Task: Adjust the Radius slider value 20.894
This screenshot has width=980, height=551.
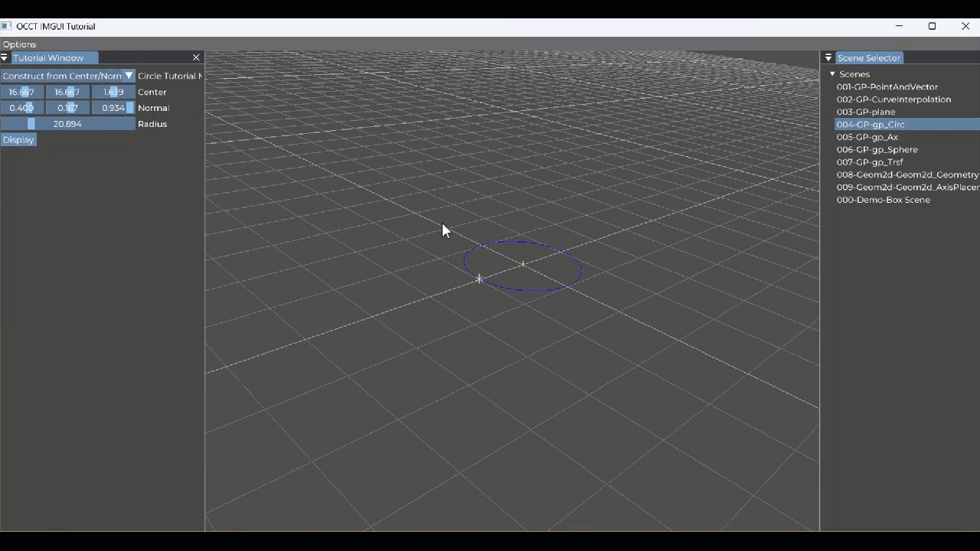Action: point(67,124)
